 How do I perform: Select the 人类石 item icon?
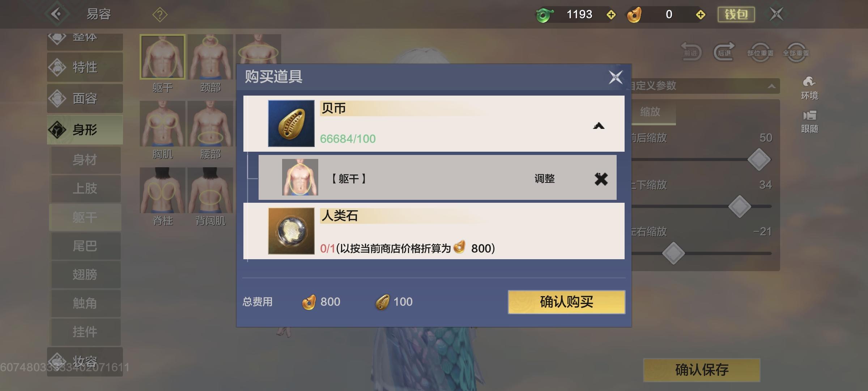tap(291, 231)
